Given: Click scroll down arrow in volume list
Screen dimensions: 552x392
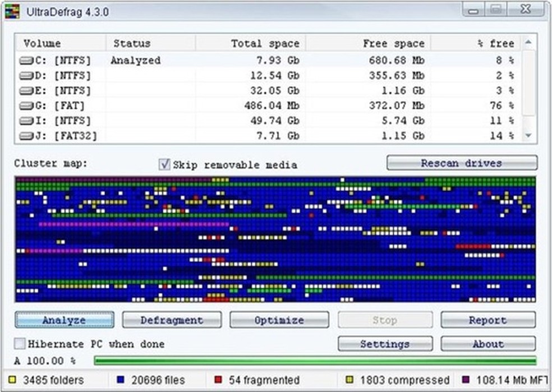Looking at the screenshot, I should coord(528,136).
